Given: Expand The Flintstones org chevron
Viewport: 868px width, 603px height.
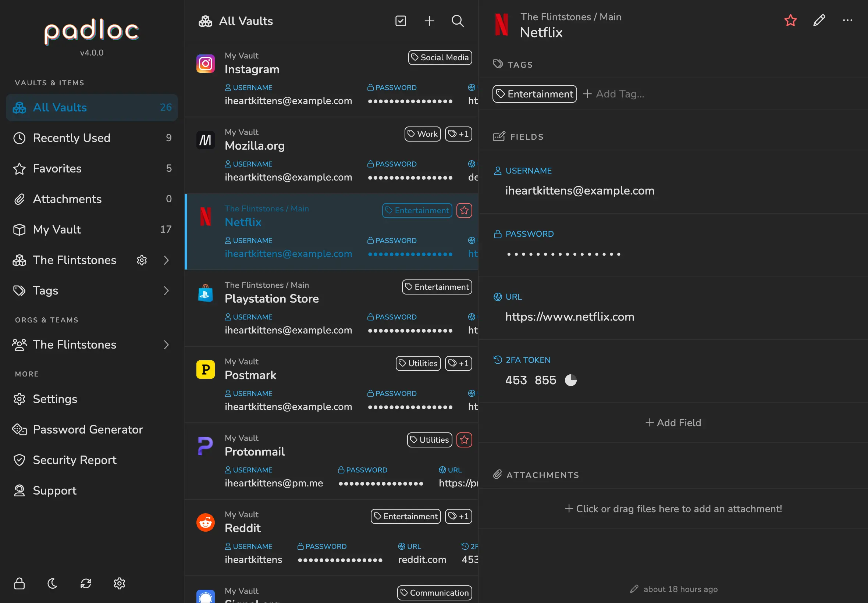Looking at the screenshot, I should point(166,345).
